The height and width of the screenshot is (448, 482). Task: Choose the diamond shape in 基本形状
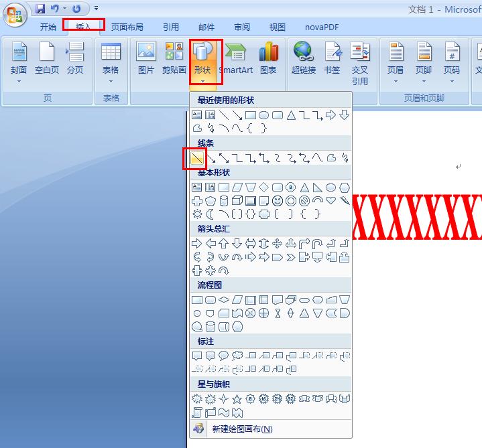[263, 187]
